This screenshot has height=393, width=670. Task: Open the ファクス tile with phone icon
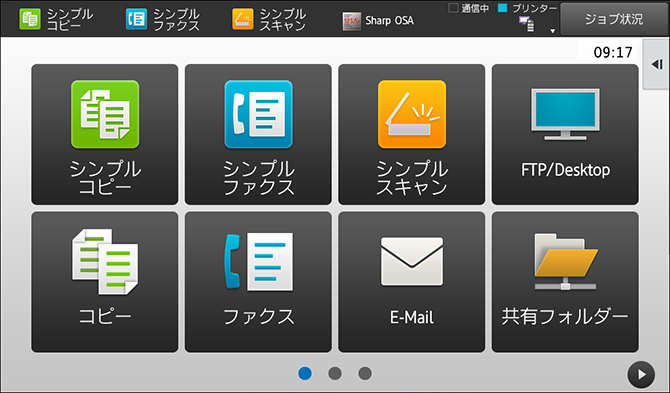pyautogui.click(x=258, y=282)
